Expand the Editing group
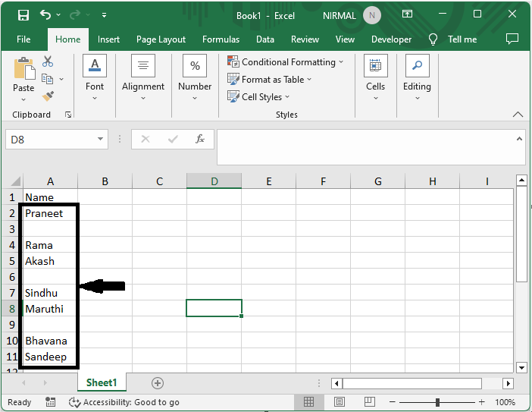This screenshot has width=532, height=412. (x=417, y=78)
